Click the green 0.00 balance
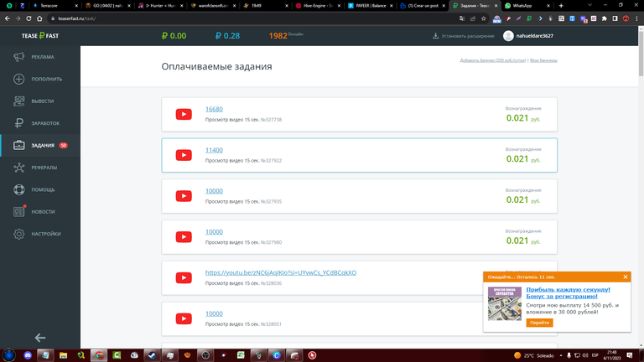Screen dimensions: 644x362 click(x=174, y=36)
